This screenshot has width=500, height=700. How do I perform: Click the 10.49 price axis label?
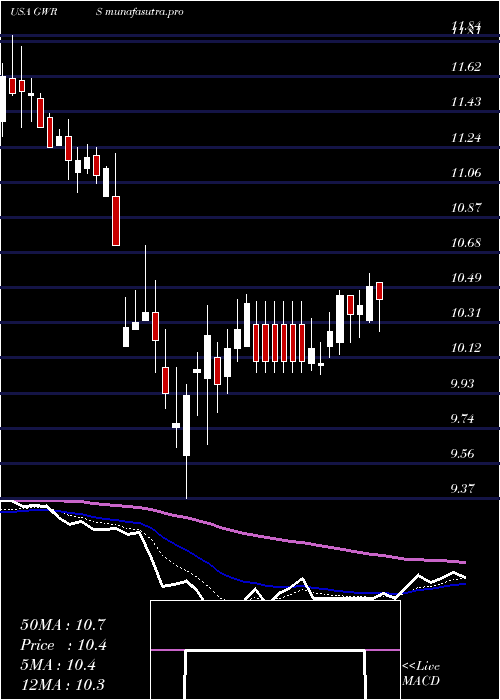pyautogui.click(x=466, y=278)
